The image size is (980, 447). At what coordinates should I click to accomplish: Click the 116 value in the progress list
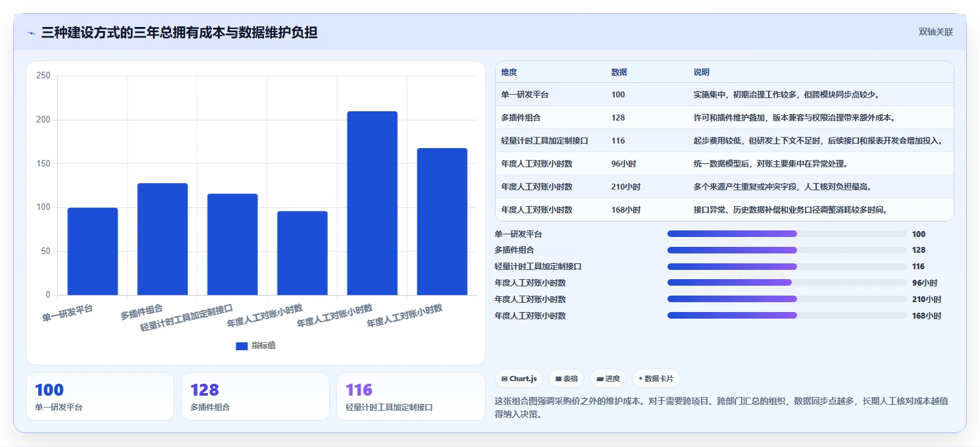click(x=919, y=267)
